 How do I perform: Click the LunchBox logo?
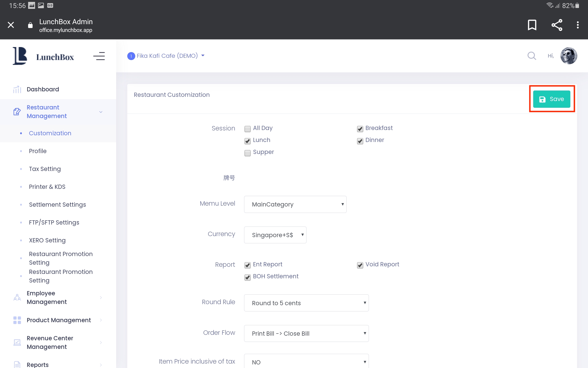click(43, 56)
